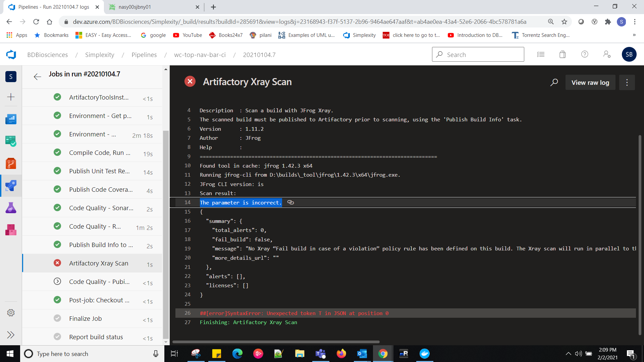Click Pipelines breadcrumb link
Image resolution: width=644 pixels, height=362 pixels.
[x=144, y=55]
